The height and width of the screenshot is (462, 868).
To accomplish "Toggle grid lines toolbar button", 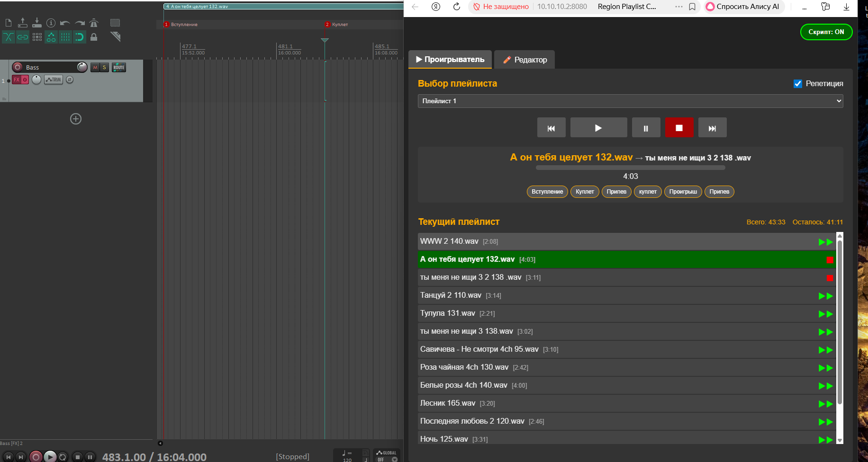I will click(65, 37).
